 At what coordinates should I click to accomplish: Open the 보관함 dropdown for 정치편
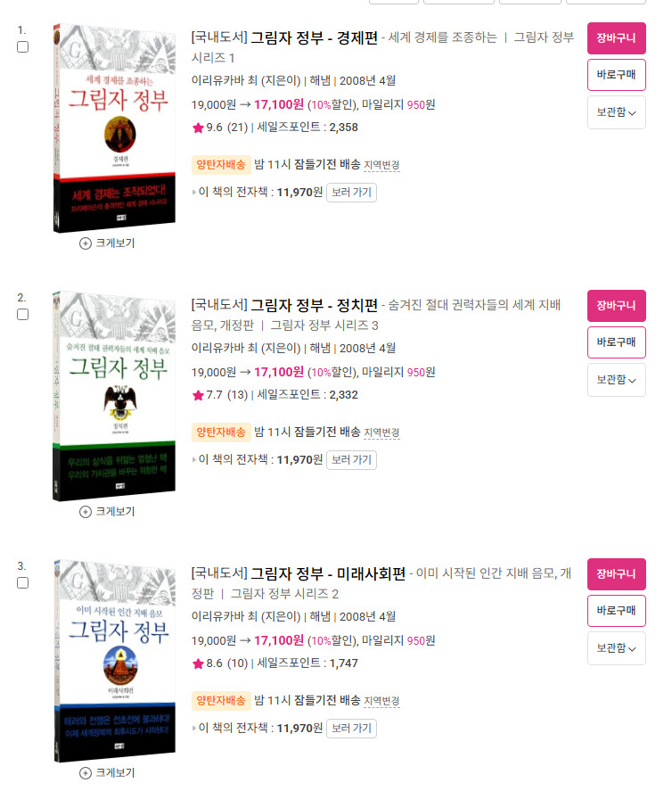pyautogui.click(x=616, y=380)
